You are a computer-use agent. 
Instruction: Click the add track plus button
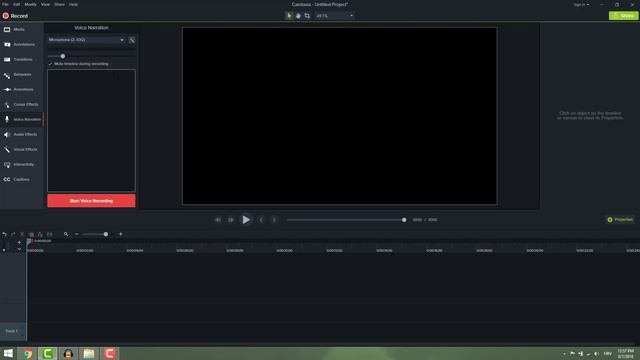(19, 242)
